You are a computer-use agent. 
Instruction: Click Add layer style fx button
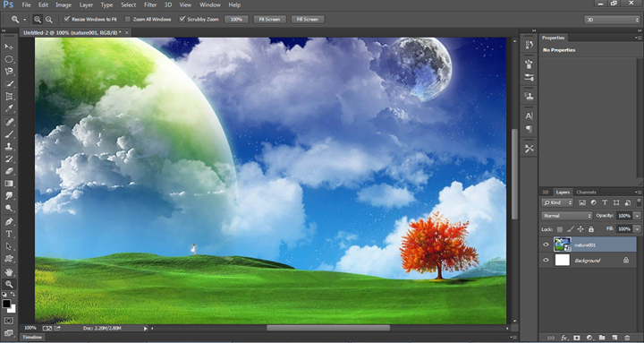point(563,338)
